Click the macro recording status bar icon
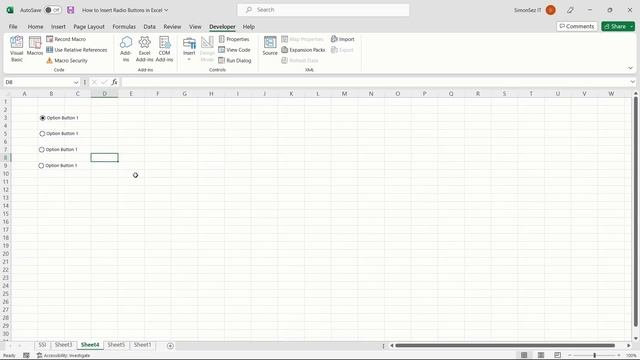This screenshot has width=640, height=360. (x=26, y=356)
